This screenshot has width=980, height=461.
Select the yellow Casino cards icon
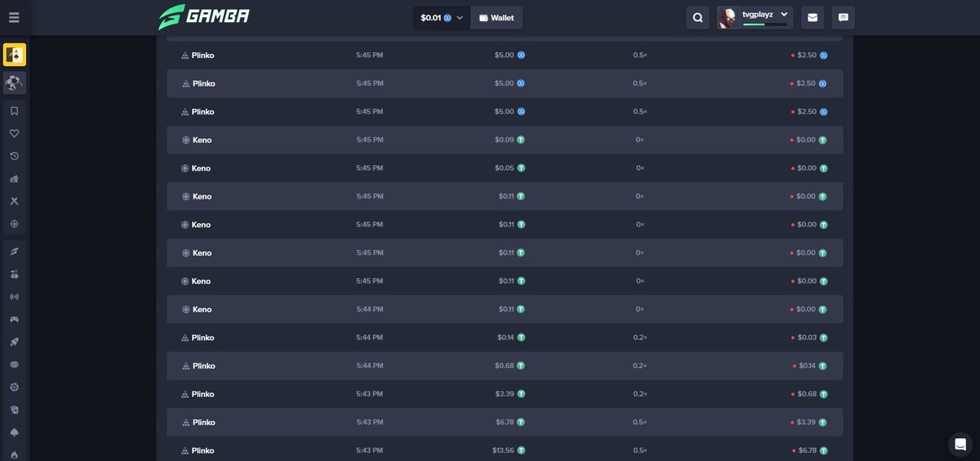(15, 55)
